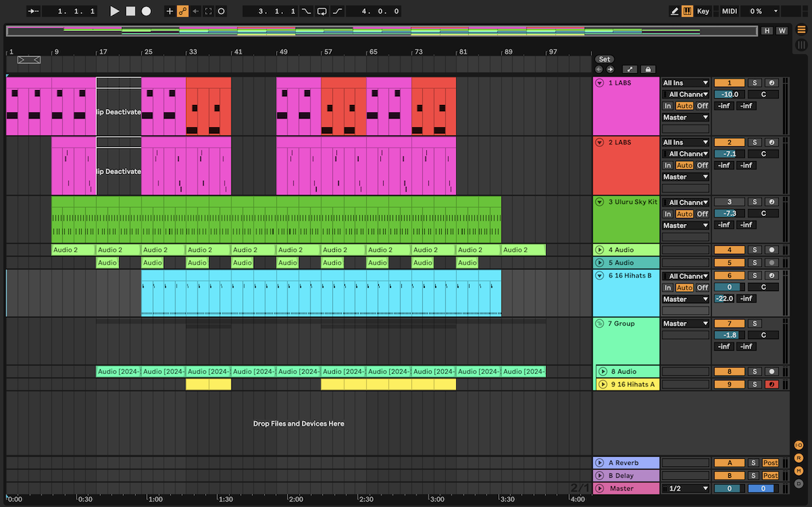Click the 6 16 Hihats B volume -22.0
This screenshot has width=812, height=507.
[x=725, y=299]
